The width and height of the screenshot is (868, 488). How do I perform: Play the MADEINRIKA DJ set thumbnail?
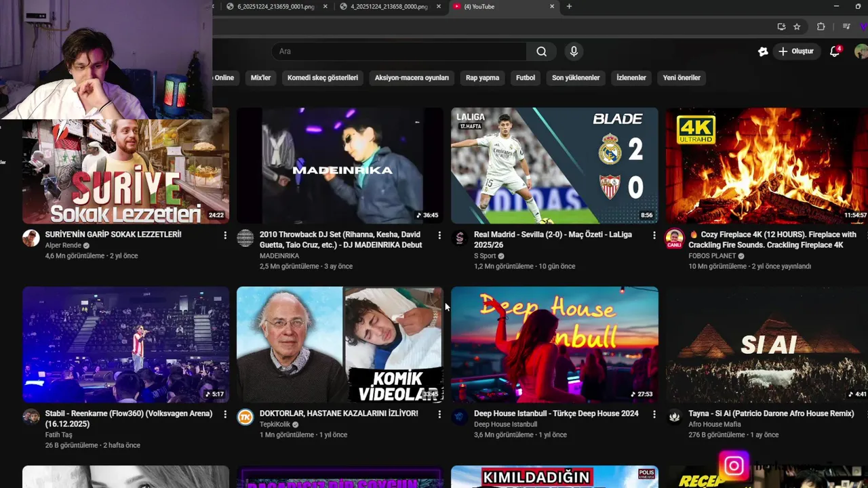tap(340, 165)
